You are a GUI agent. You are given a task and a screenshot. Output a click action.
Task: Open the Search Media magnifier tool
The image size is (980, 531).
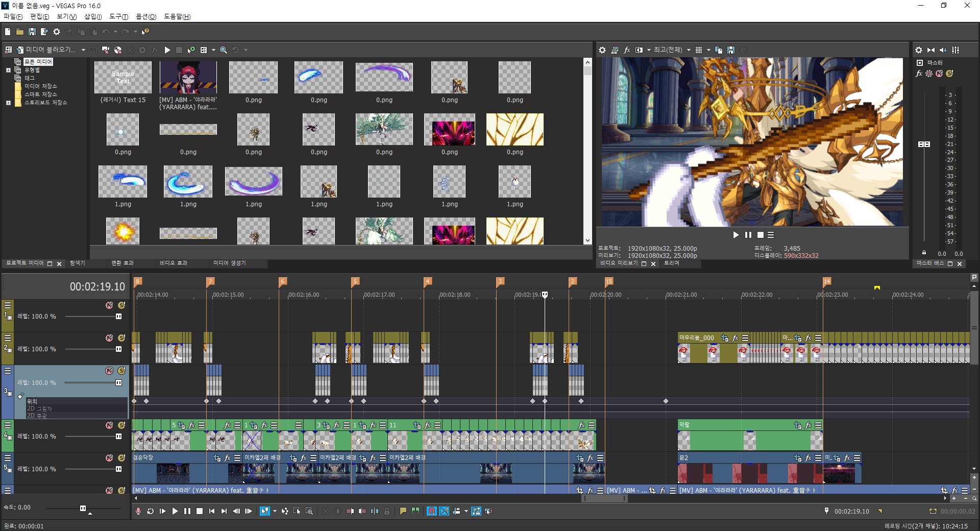pyautogui.click(x=224, y=50)
